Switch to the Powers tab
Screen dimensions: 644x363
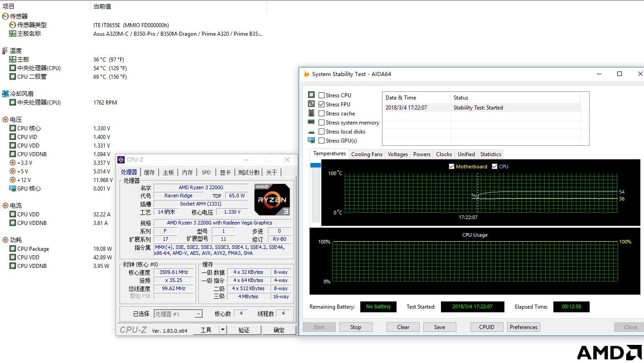point(422,154)
